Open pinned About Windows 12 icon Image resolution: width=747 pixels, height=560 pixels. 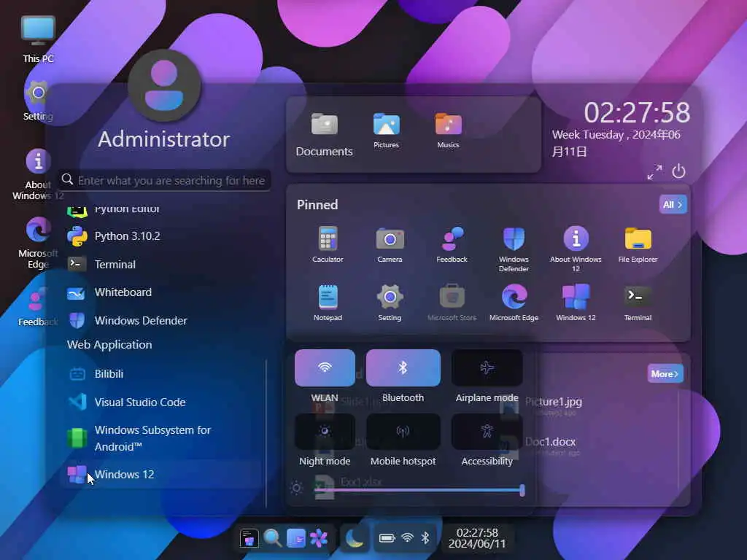tap(576, 249)
